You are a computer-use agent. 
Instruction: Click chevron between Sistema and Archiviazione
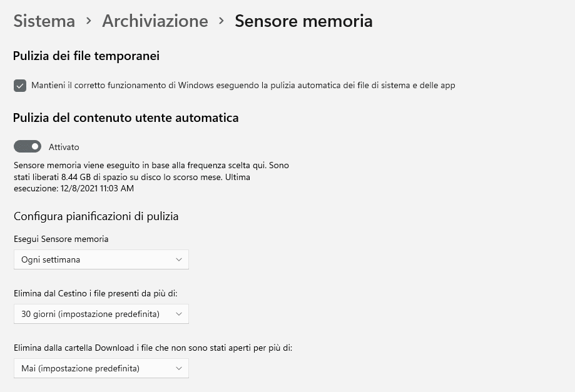click(89, 21)
